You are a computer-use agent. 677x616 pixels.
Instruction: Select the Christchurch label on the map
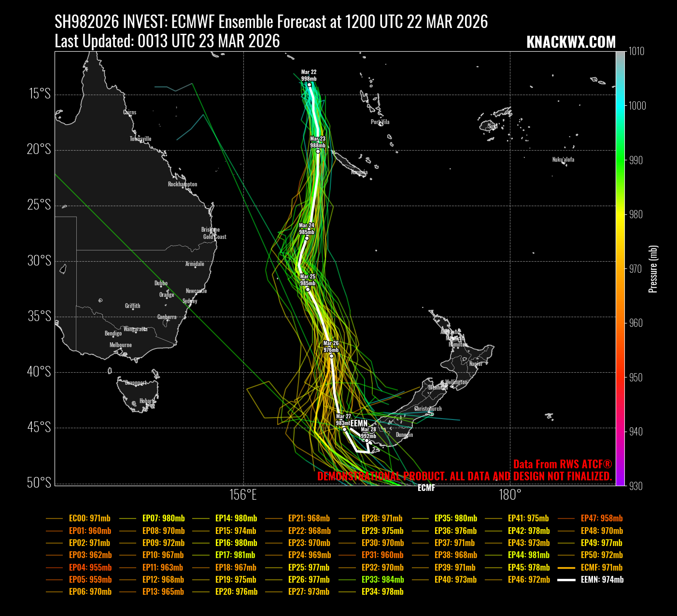coord(428,408)
